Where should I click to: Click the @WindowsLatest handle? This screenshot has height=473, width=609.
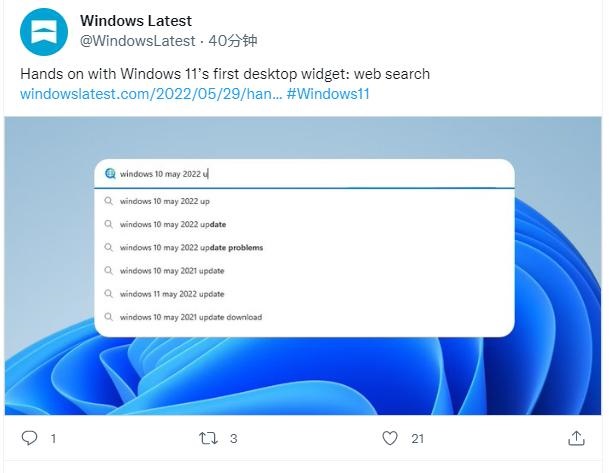click(136, 41)
